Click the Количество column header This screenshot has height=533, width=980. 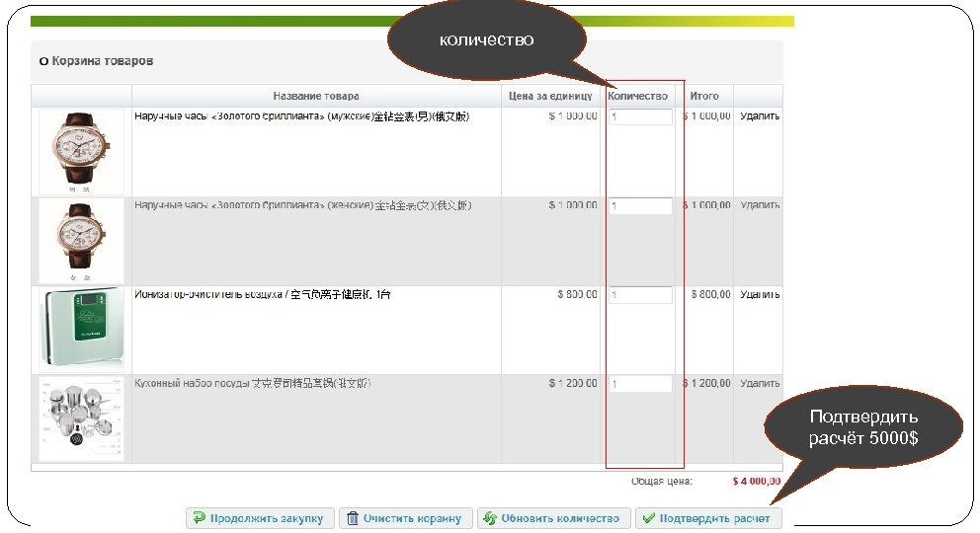click(x=637, y=96)
